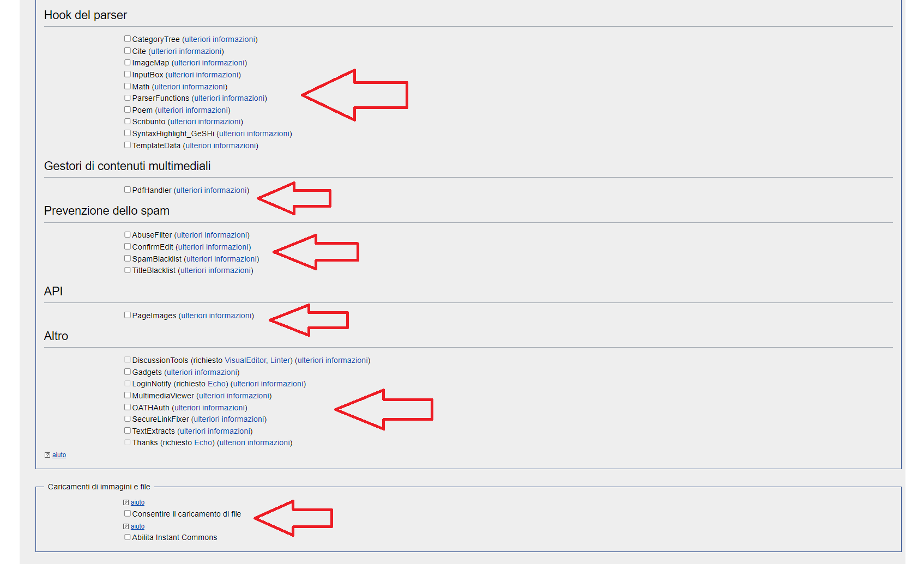Viewport: 924px width, 564px height.
Task: Open the aiuto link below the extensions list
Action: pos(59,455)
